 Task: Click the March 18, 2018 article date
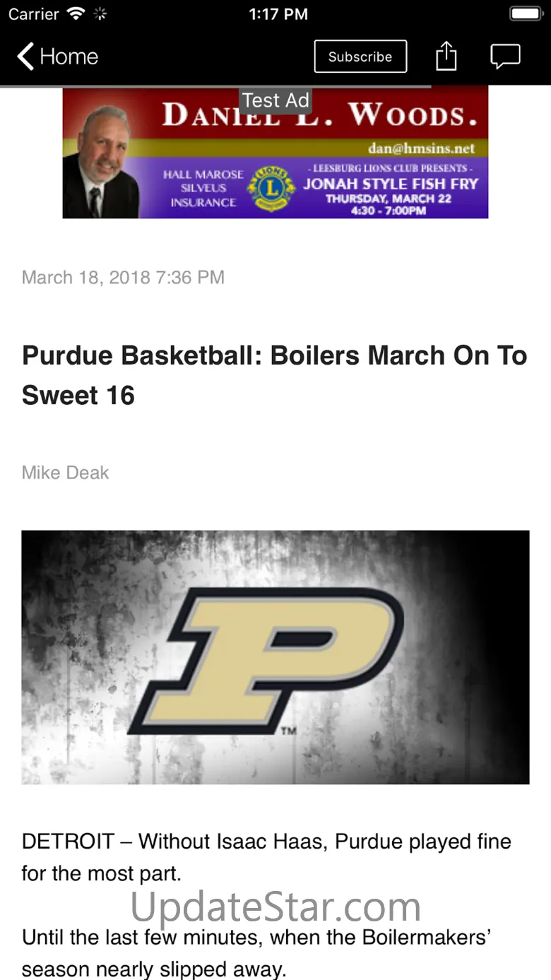[123, 277]
